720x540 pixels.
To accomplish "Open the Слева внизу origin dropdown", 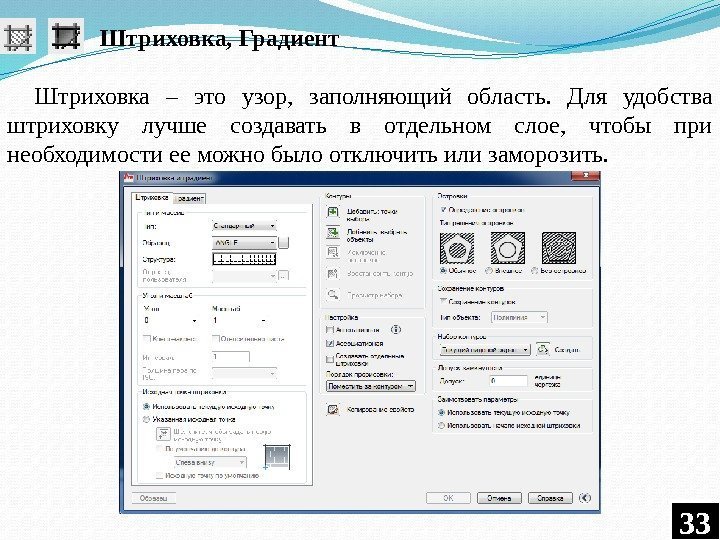I will click(x=210, y=462).
